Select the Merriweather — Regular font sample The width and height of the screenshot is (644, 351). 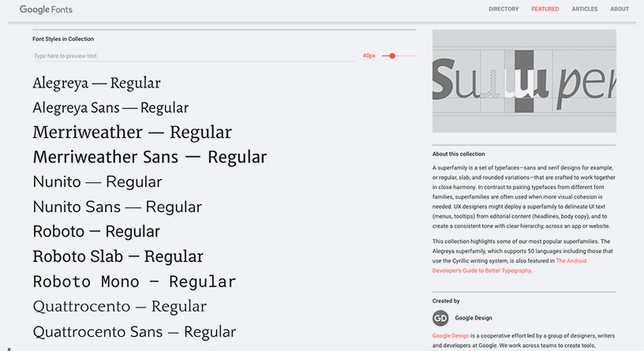point(133,133)
